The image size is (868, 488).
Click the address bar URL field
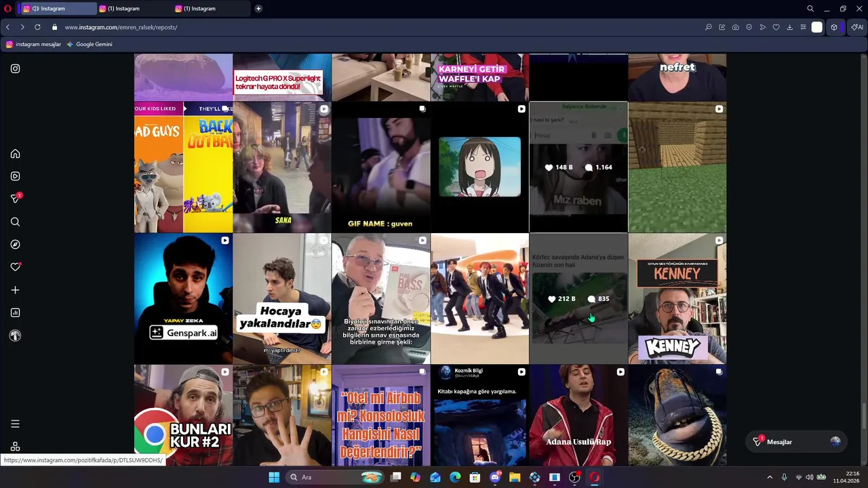tap(380, 27)
